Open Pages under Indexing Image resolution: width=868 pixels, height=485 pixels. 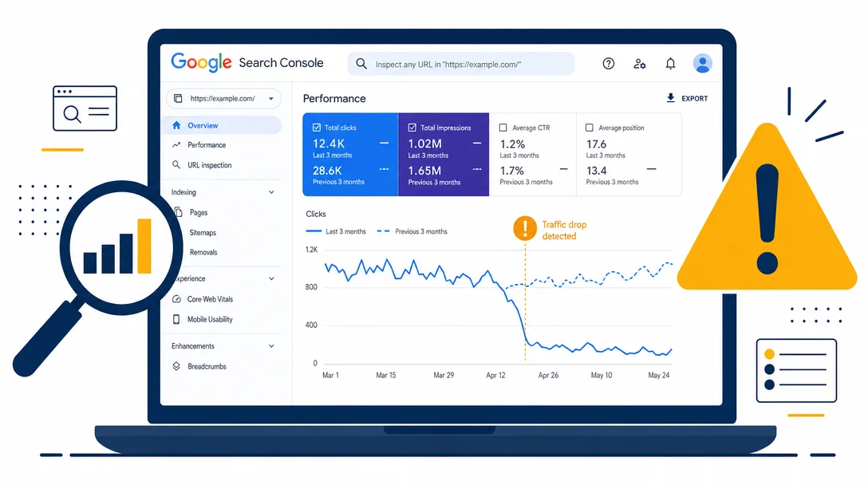(198, 212)
